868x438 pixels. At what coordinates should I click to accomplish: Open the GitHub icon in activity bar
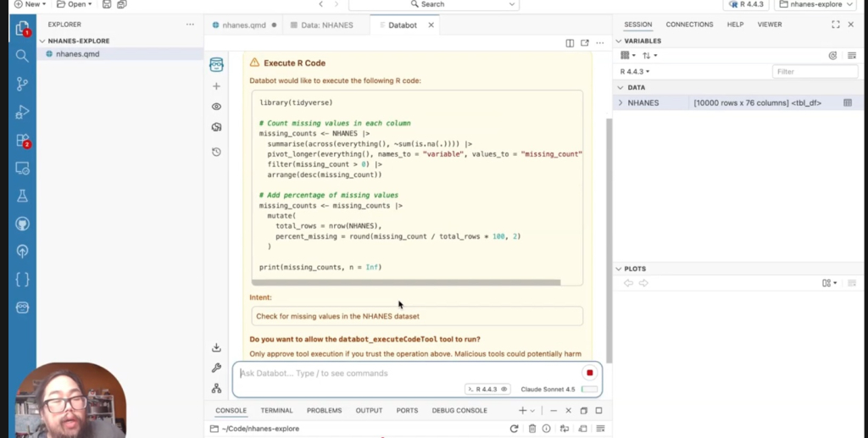coord(22,224)
